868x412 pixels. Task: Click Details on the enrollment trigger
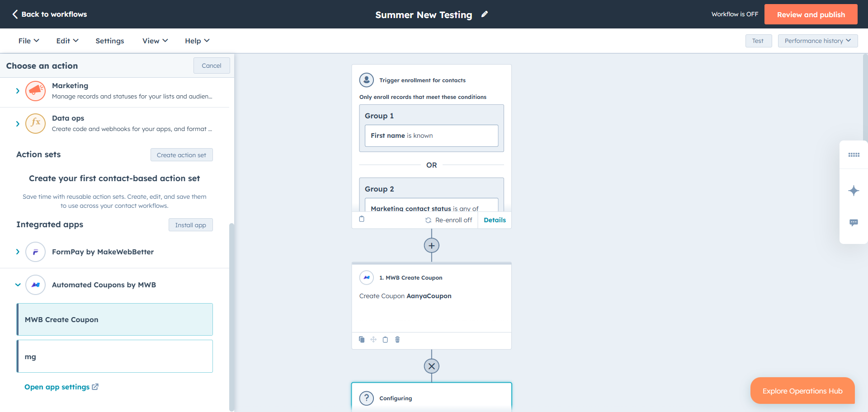pos(495,220)
